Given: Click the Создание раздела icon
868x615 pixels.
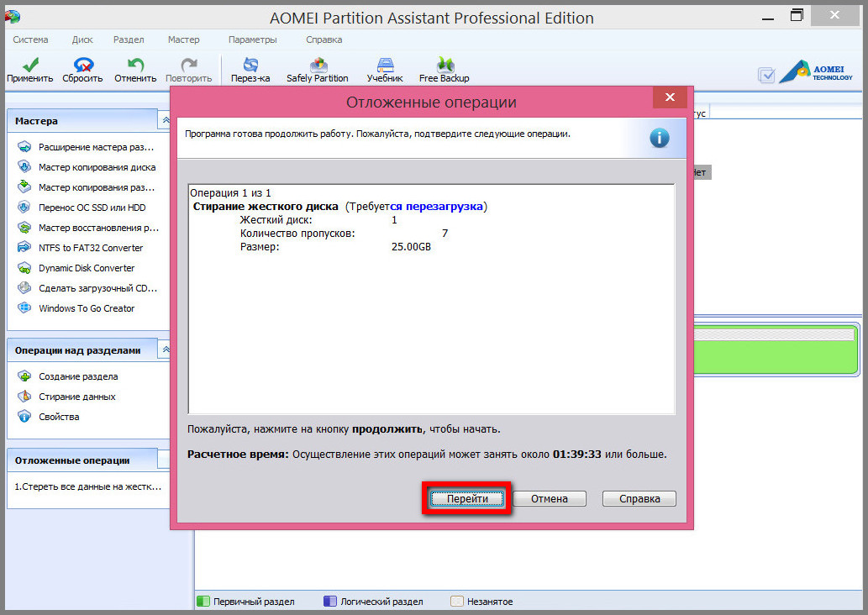Looking at the screenshot, I should click(x=24, y=376).
